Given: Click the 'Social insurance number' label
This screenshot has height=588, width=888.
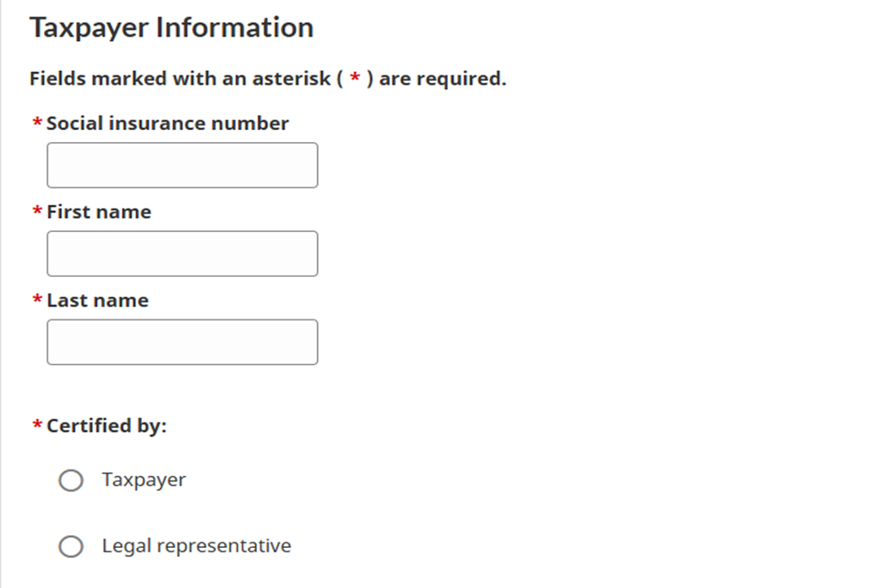Looking at the screenshot, I should pos(168,123).
